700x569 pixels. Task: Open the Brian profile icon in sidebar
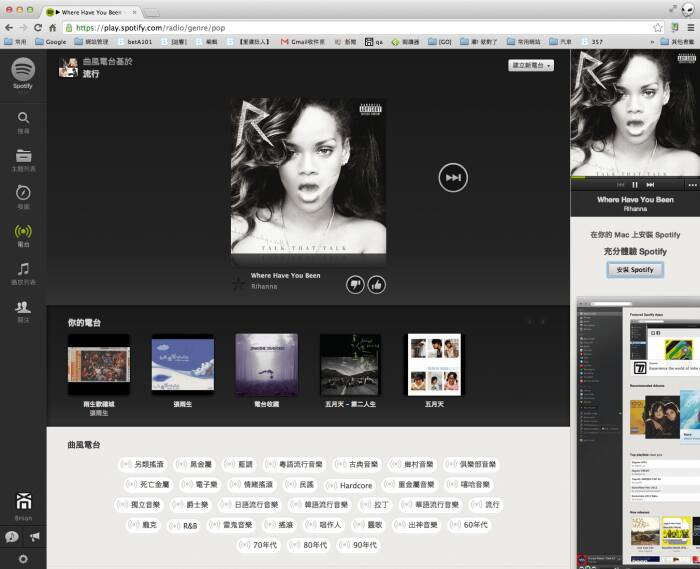(x=23, y=501)
